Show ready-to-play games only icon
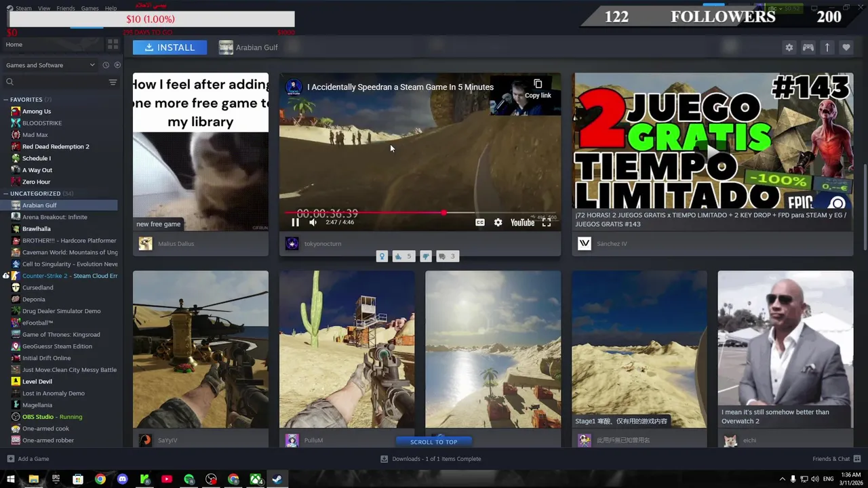Screen dimensions: 868x488 (x=117, y=65)
